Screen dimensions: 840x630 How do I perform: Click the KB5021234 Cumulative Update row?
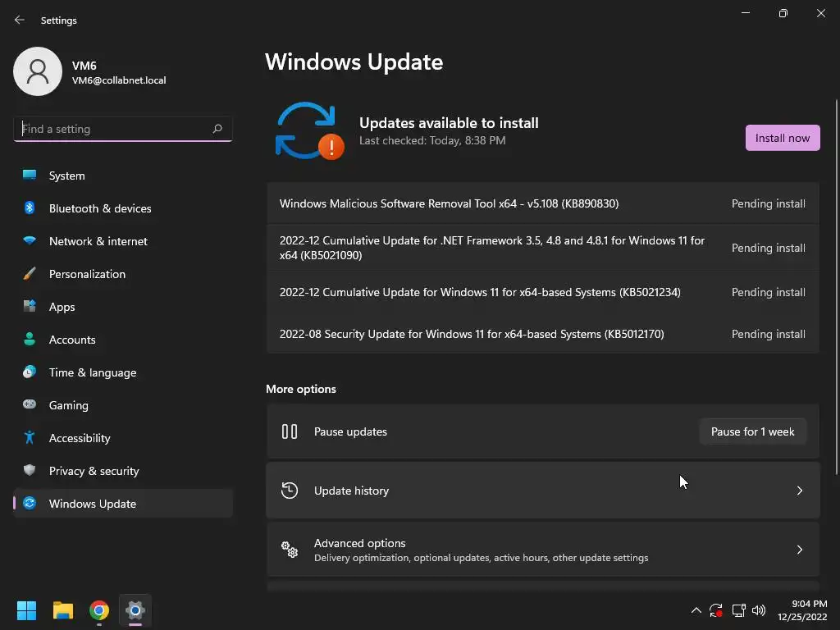tap(543, 292)
